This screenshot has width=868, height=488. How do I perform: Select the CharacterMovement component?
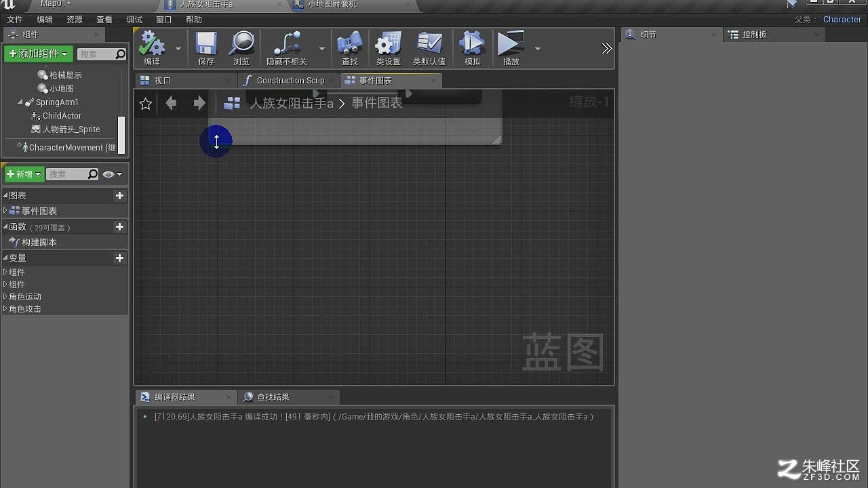click(67, 147)
